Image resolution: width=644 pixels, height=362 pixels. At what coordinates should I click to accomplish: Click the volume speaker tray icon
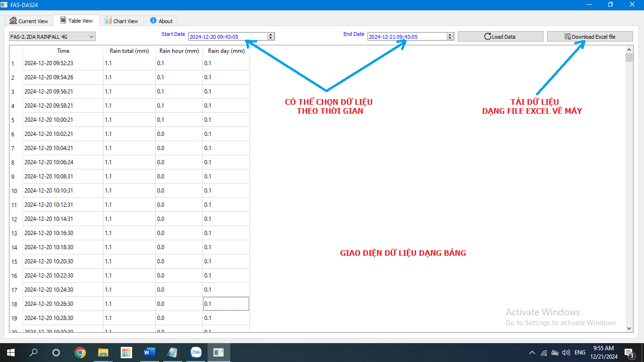tap(566, 353)
